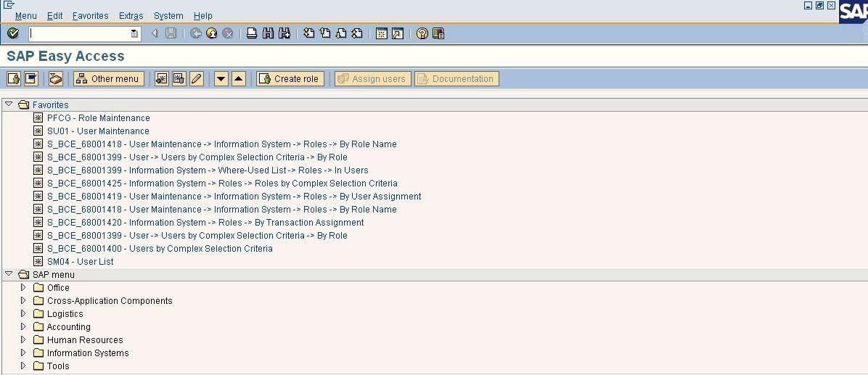
Task: Click the Assign users button
Action: point(372,78)
